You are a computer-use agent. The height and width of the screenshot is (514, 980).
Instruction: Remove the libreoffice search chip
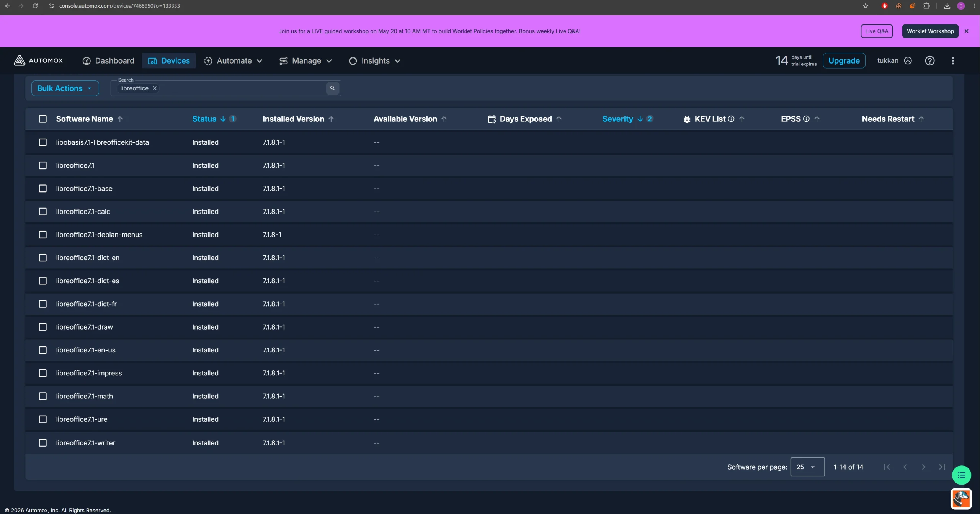tap(155, 88)
